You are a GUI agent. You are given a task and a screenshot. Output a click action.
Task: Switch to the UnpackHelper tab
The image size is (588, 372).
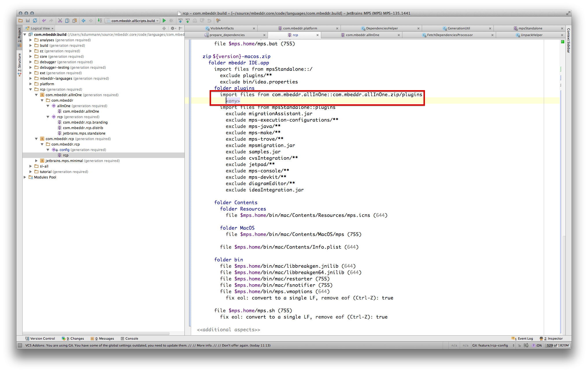coord(531,35)
